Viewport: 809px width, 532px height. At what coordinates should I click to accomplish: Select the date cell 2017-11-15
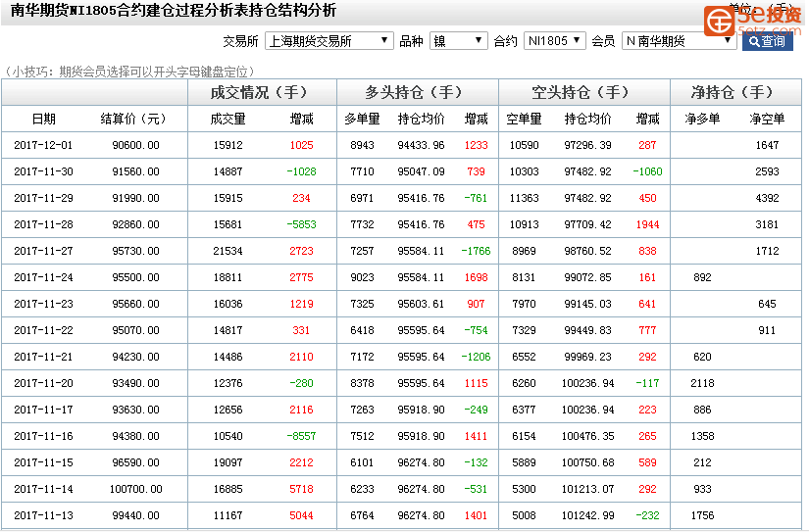43,462
